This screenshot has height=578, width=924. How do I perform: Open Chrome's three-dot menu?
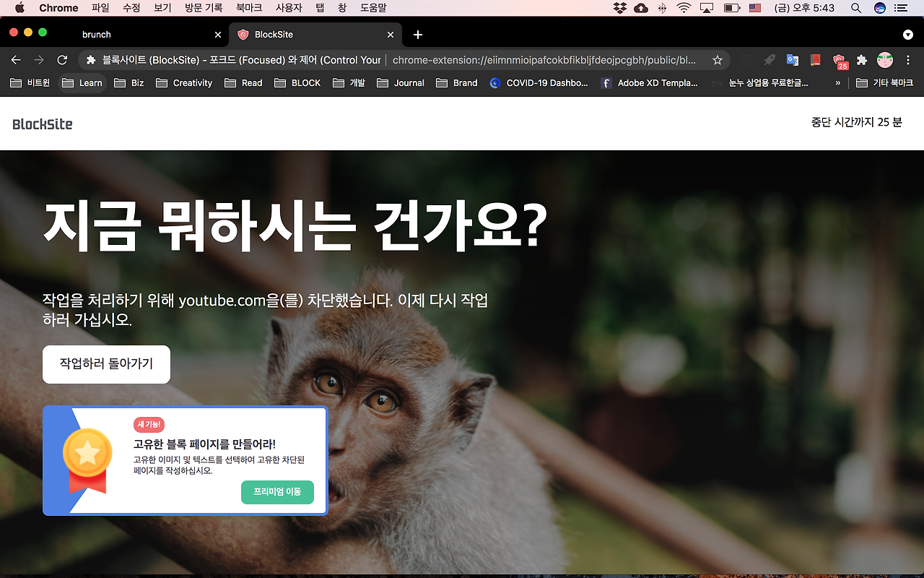[x=907, y=61]
